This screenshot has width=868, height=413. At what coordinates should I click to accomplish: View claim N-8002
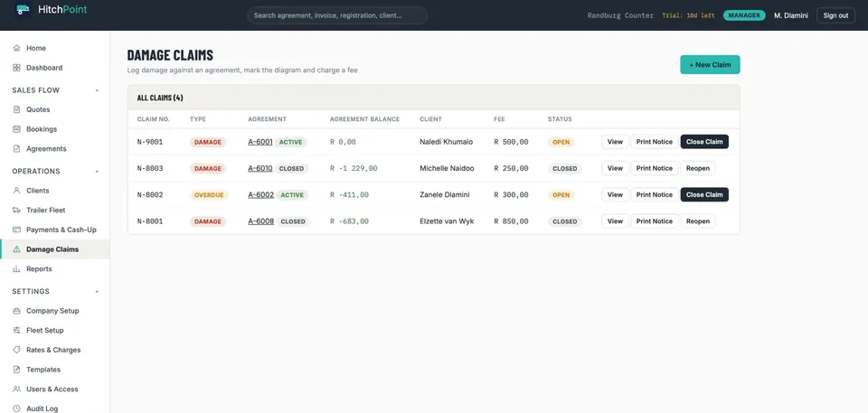click(615, 195)
